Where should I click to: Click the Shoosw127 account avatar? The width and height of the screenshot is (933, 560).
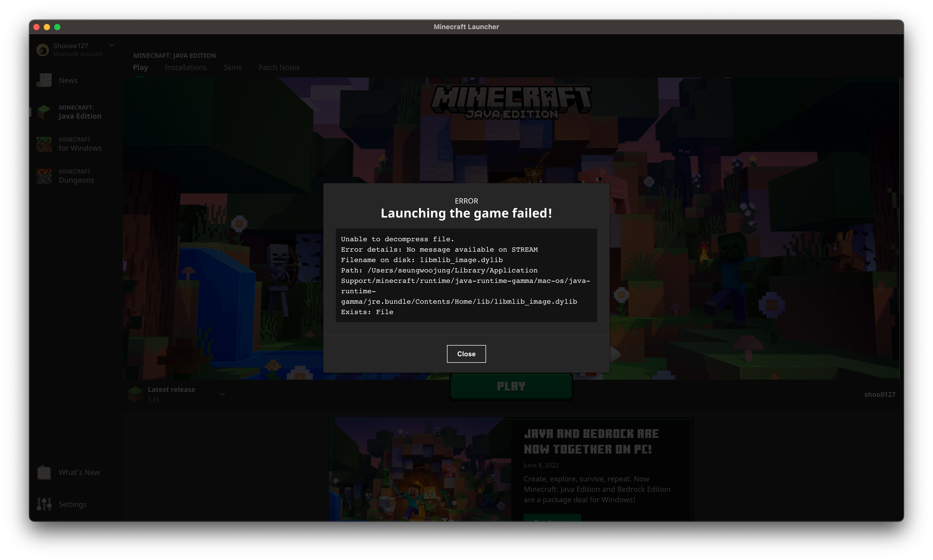(x=43, y=50)
